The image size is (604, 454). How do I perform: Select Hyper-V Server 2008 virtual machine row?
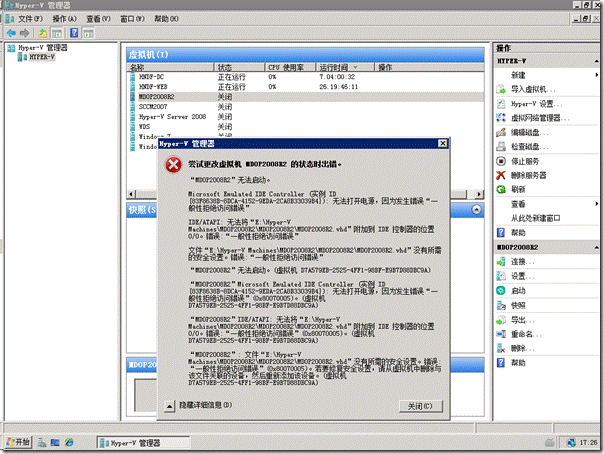(x=307, y=117)
